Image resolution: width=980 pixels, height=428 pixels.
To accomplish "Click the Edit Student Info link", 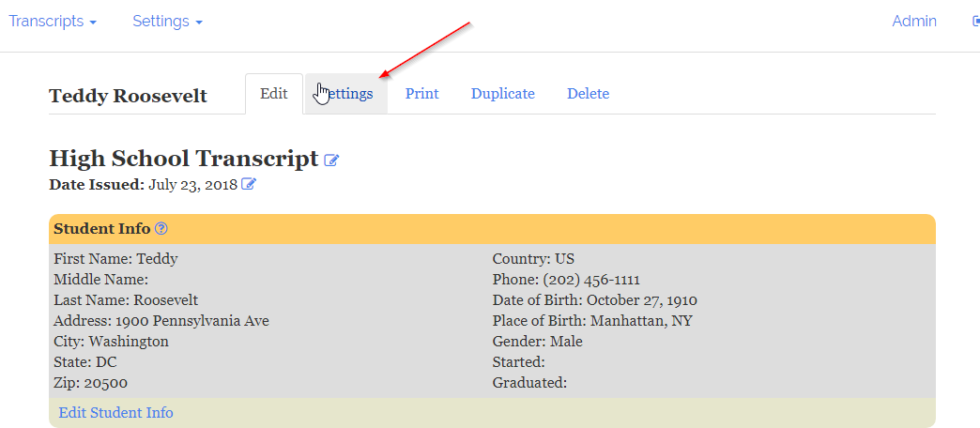I will 115,413.
